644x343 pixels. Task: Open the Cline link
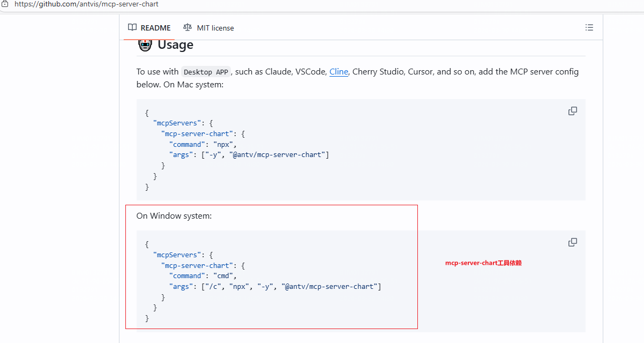(x=339, y=72)
